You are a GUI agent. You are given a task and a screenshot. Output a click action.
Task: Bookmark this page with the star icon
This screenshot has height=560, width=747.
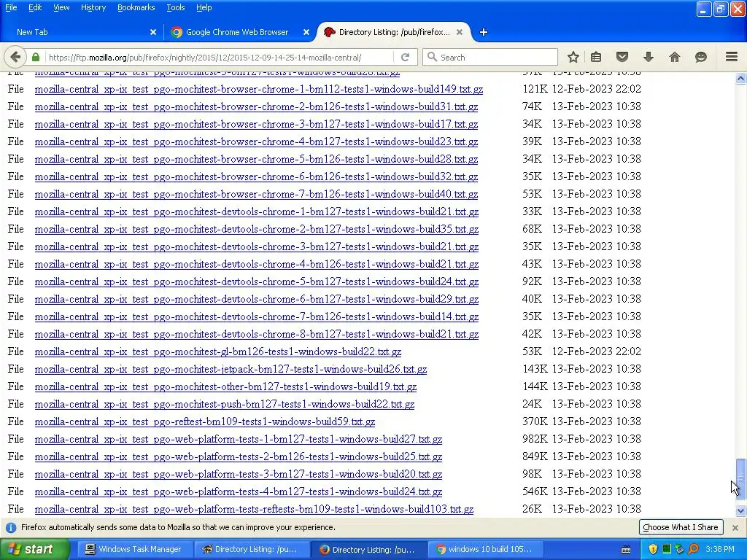tap(573, 57)
